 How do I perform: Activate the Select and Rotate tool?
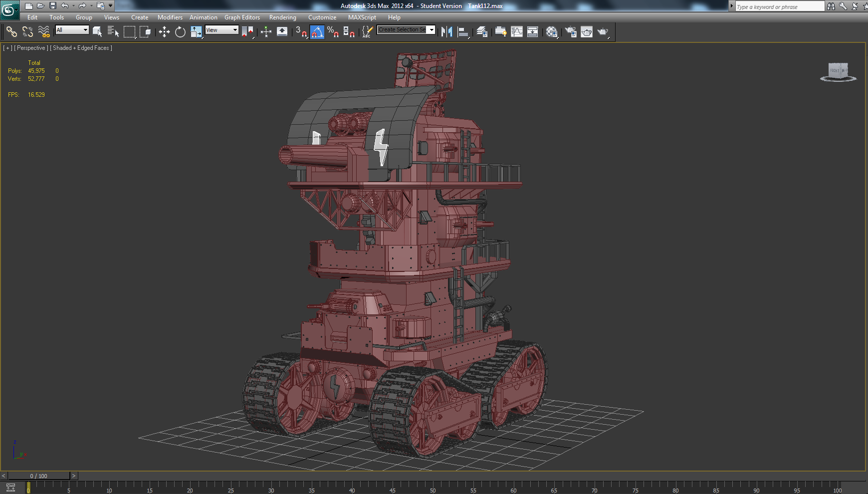[x=180, y=32]
